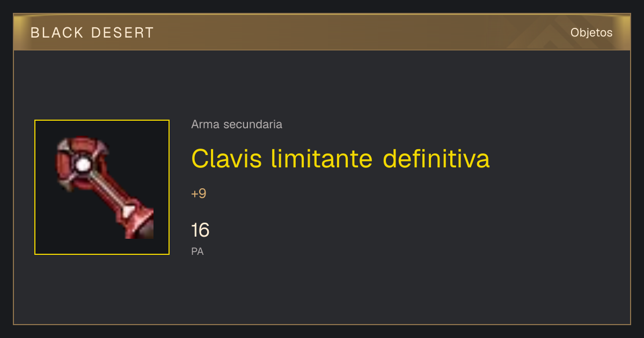Select the red Clavis weapon icon
Image resolution: width=644 pixels, height=338 pixels.
click(105, 187)
